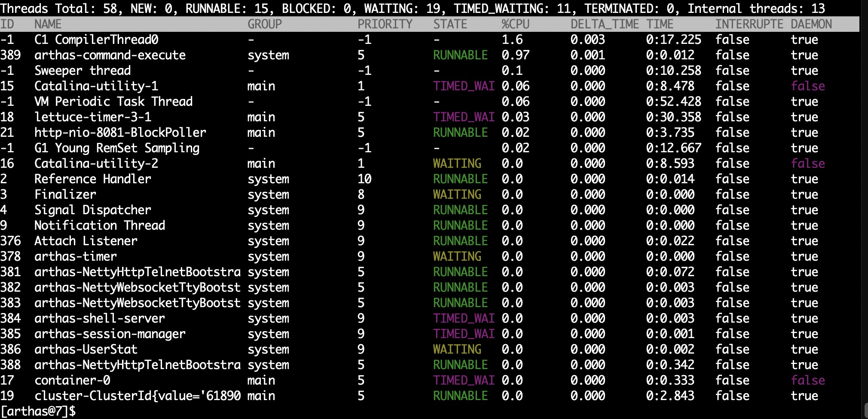Click the daemon 'false' of Catalina-utility-1

point(808,86)
